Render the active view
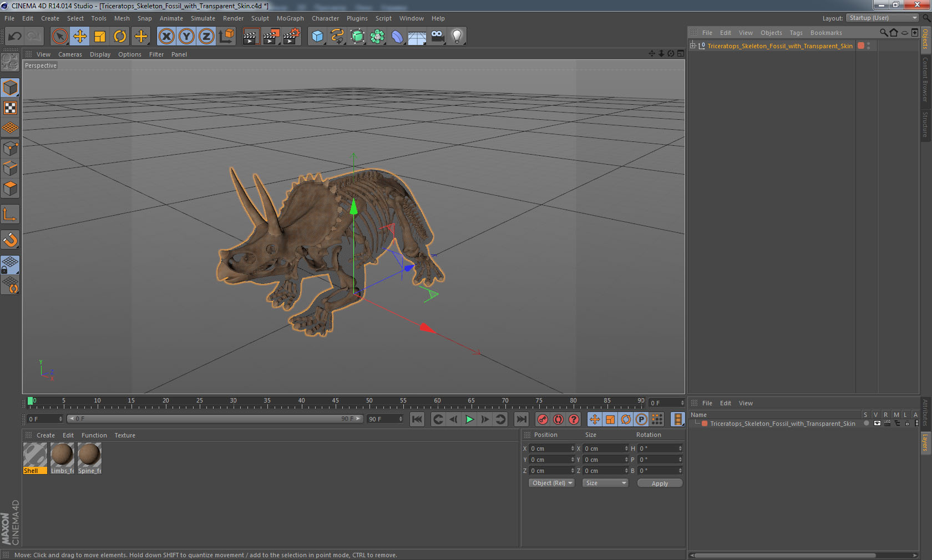Viewport: 932px width, 560px height. pos(251,37)
